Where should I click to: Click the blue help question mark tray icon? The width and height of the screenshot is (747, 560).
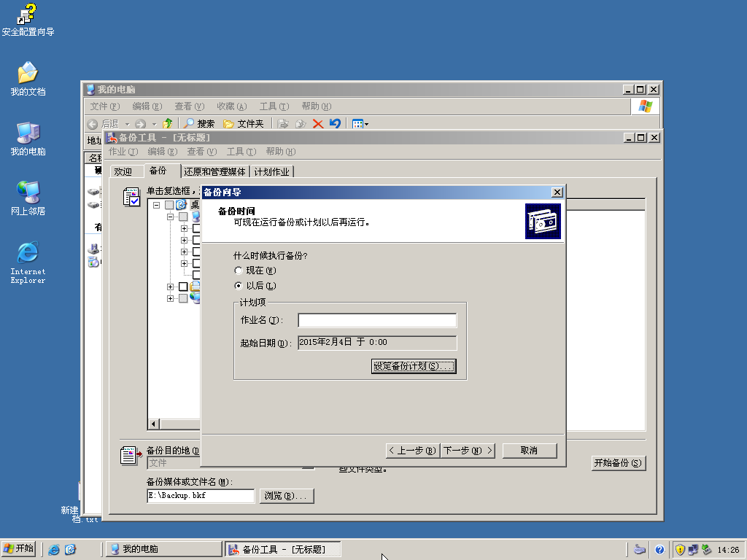click(x=659, y=550)
